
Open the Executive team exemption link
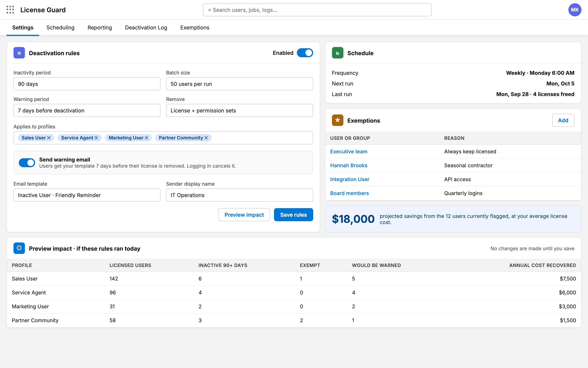[349, 151]
